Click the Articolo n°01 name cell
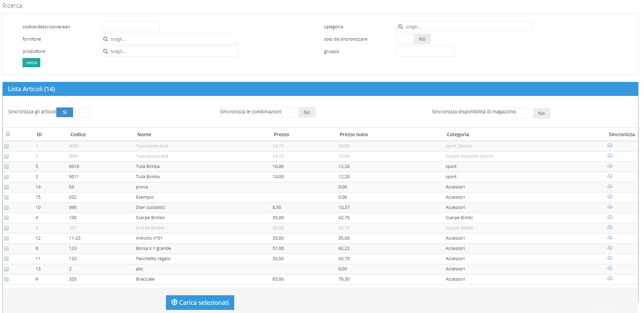The image size is (644, 313). 149,238
